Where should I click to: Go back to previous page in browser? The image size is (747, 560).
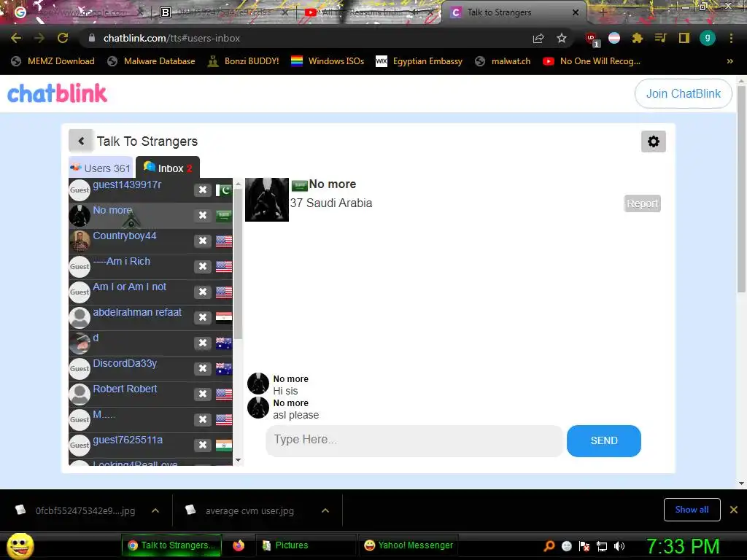pyautogui.click(x=16, y=38)
